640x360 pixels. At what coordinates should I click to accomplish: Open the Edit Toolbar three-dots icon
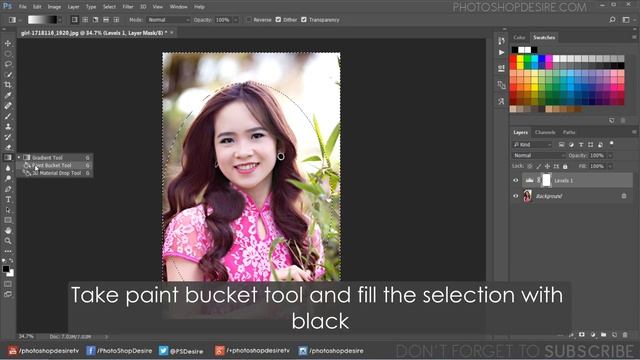pos(8,251)
